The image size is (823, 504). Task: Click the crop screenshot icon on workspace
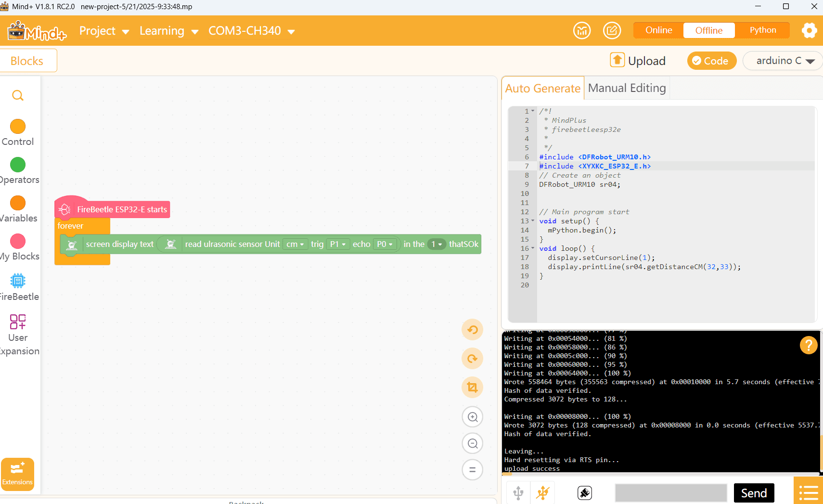pos(473,388)
